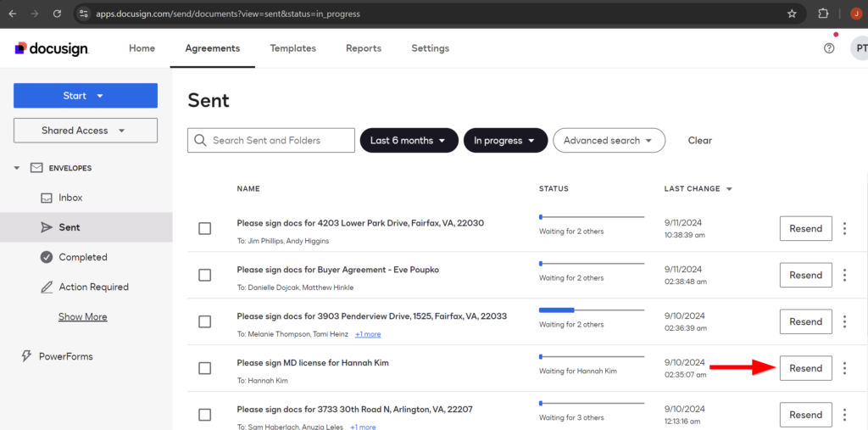Click the progress bar for 3903 Penderview Drive
The width and height of the screenshot is (868, 430).
pos(592,310)
